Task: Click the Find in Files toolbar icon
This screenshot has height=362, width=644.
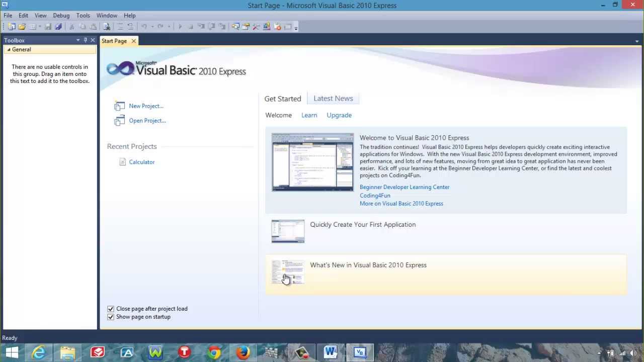Action: pyautogui.click(x=106, y=27)
